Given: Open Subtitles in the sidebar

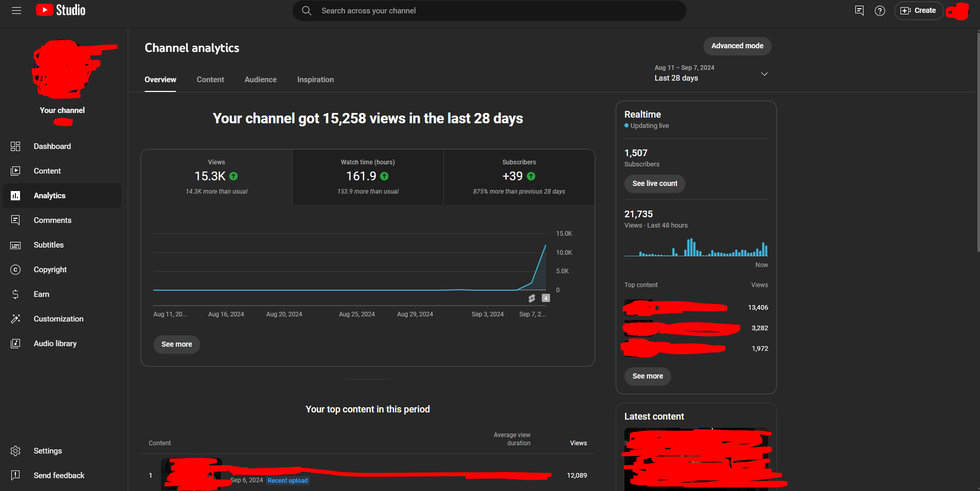Looking at the screenshot, I should point(62,245).
